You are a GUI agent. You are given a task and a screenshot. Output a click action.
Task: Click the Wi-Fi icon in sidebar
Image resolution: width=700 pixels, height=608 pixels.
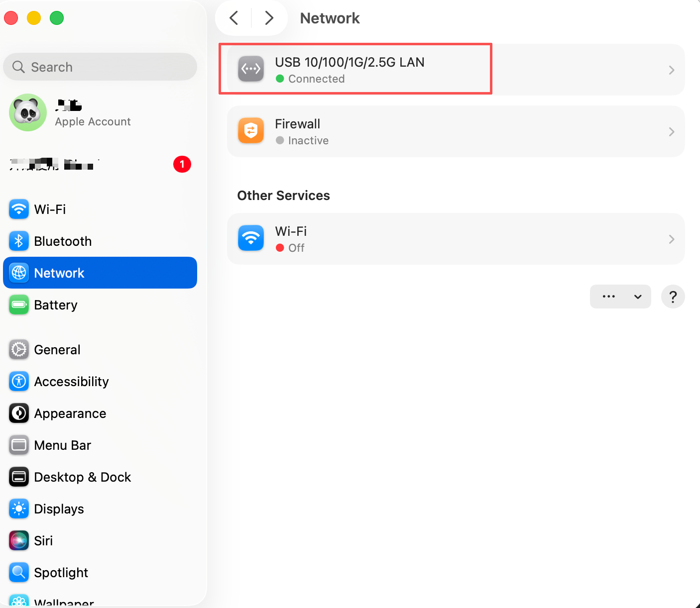click(19, 209)
